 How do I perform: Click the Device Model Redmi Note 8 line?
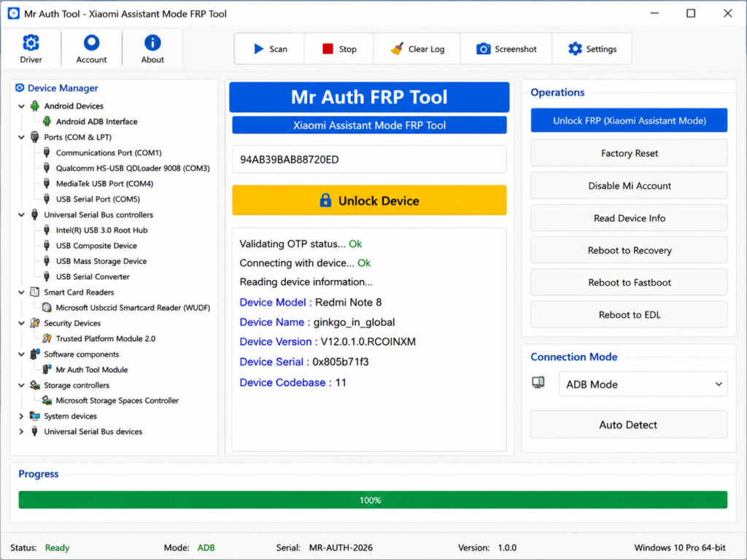(311, 302)
